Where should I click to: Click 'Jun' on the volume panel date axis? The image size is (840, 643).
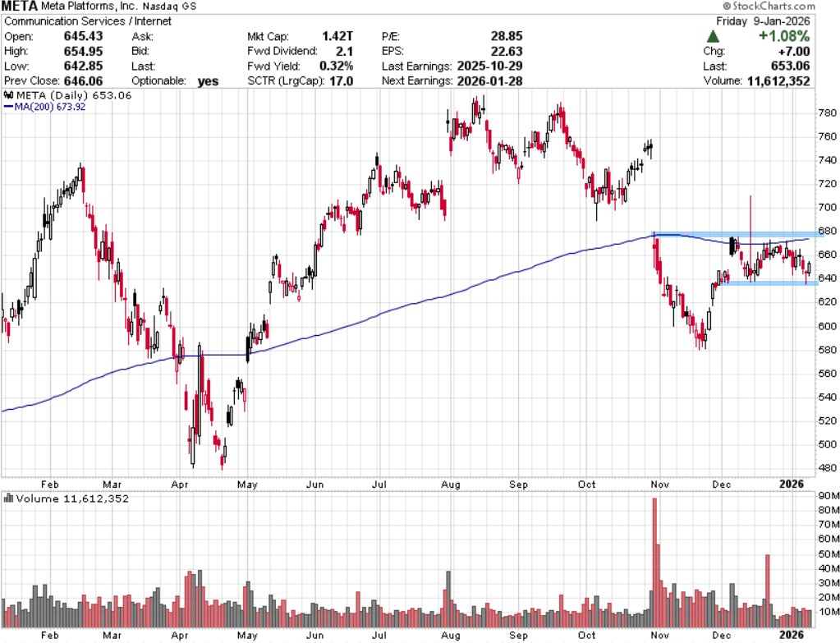tap(315, 635)
